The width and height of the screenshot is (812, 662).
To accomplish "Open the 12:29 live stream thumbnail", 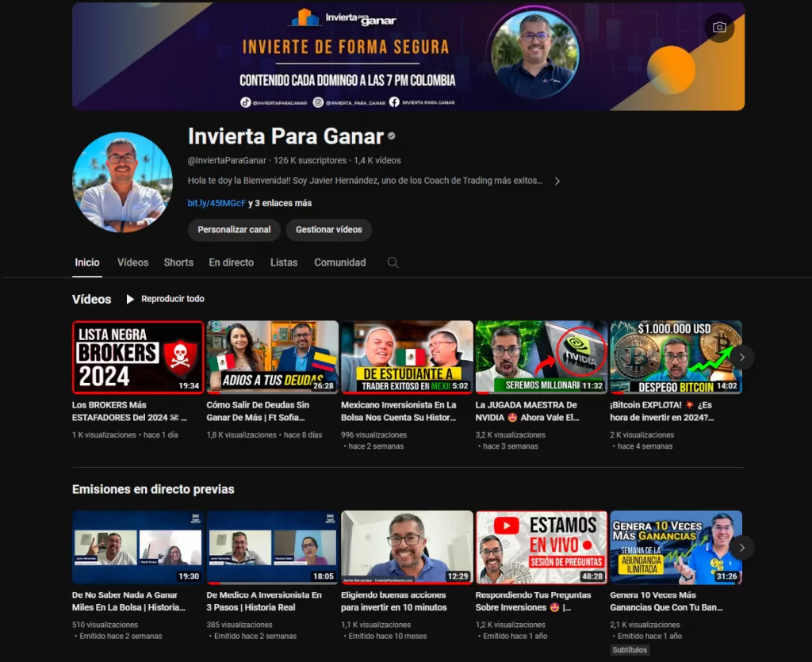I will 407,548.
